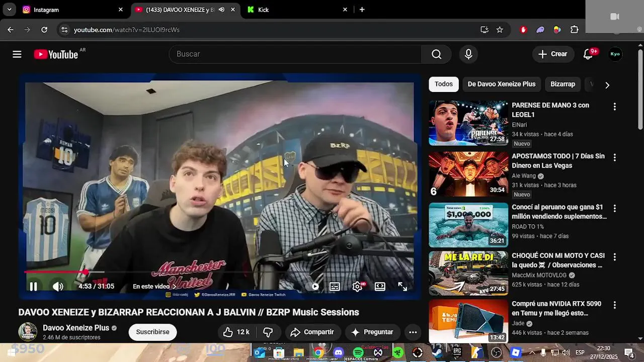The image size is (644, 362).
Task: Open more actions ellipsis below video
Action: (x=413, y=332)
